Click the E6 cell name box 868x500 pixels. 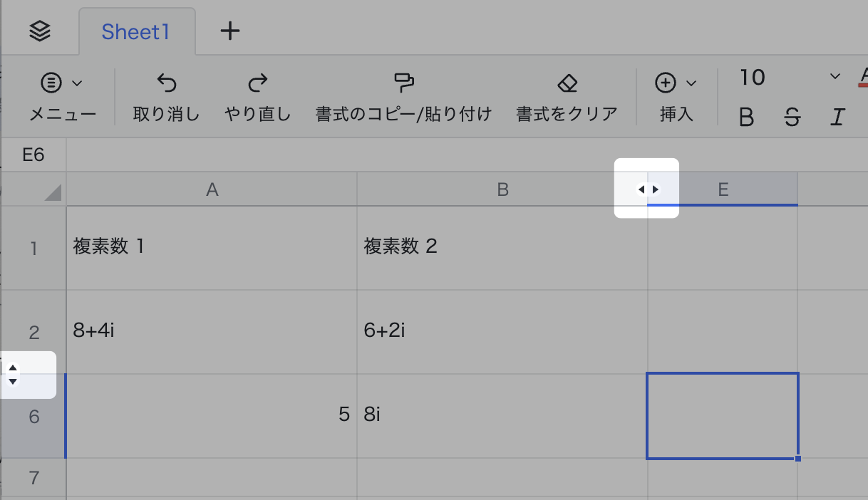click(x=33, y=155)
